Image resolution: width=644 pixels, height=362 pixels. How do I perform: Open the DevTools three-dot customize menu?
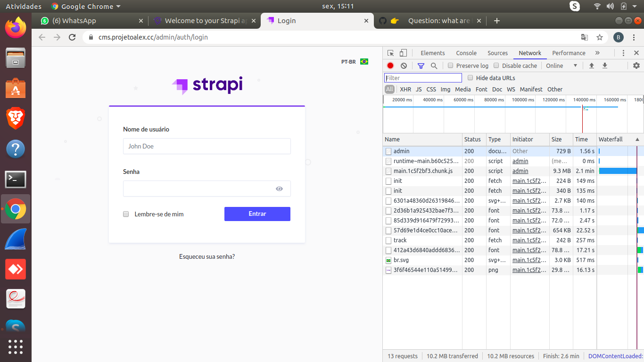pyautogui.click(x=623, y=53)
